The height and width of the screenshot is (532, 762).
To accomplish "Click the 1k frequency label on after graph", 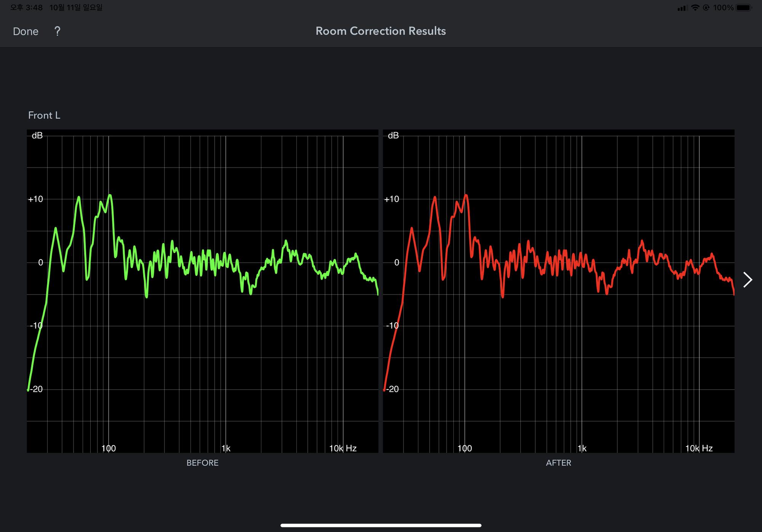I will click(x=582, y=448).
